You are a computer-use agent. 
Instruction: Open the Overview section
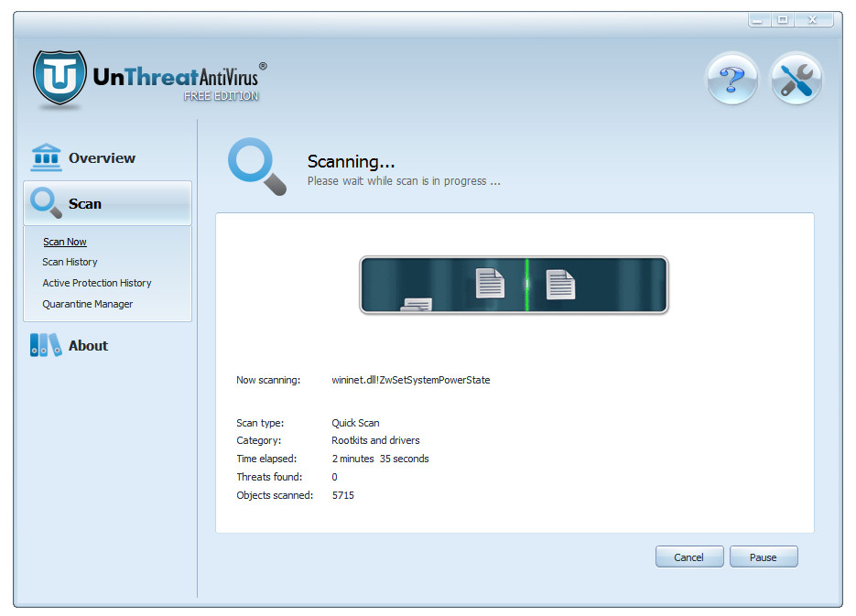click(x=102, y=158)
